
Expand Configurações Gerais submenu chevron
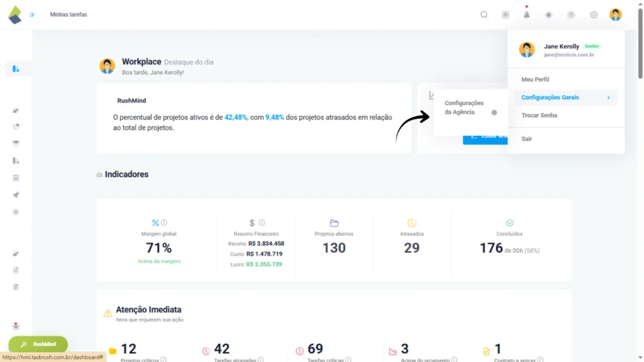point(608,97)
